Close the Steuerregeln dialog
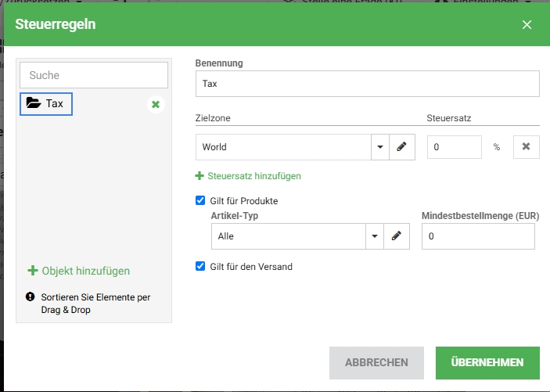Screen dimensions: 550x392 (527, 25)
